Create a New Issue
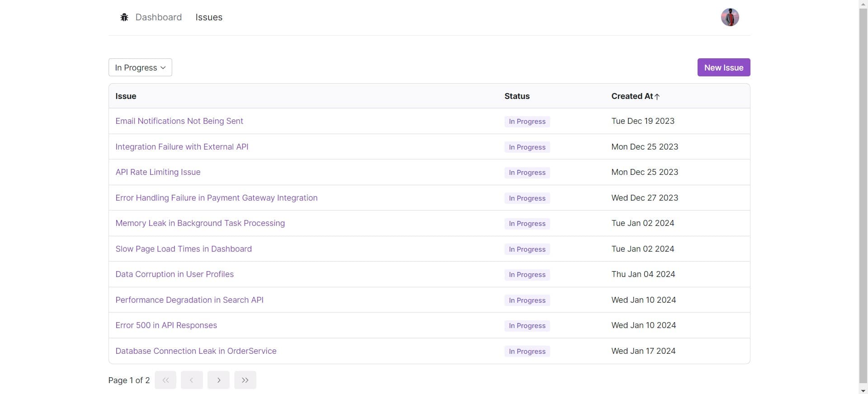Viewport: 868px width, 394px height. [723, 67]
